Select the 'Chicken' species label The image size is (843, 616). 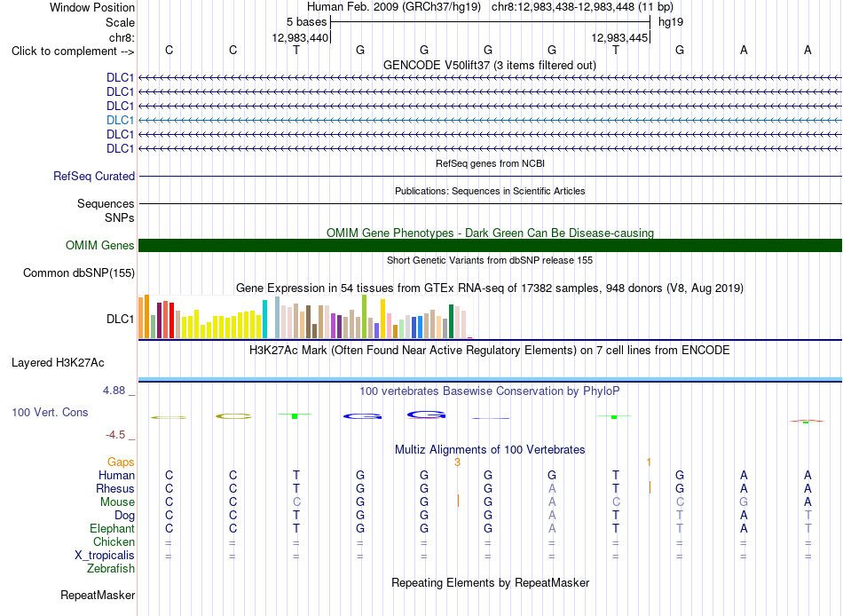click(x=114, y=541)
